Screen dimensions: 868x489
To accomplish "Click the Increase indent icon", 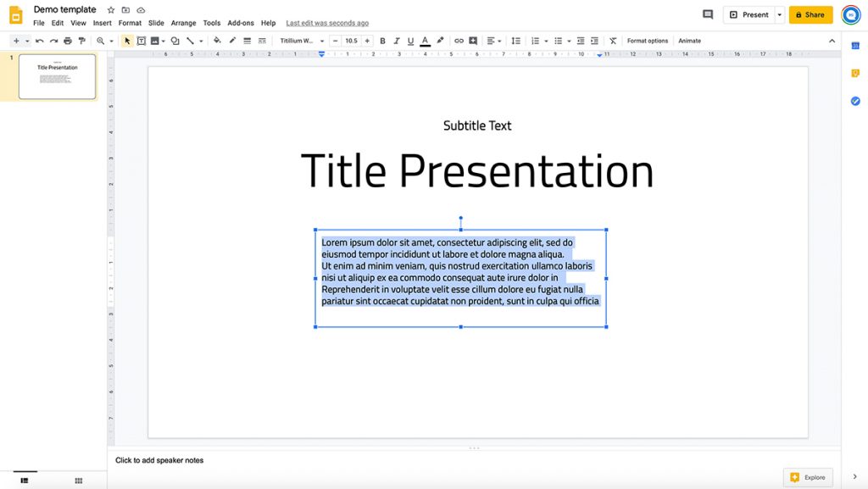I will (x=594, y=41).
